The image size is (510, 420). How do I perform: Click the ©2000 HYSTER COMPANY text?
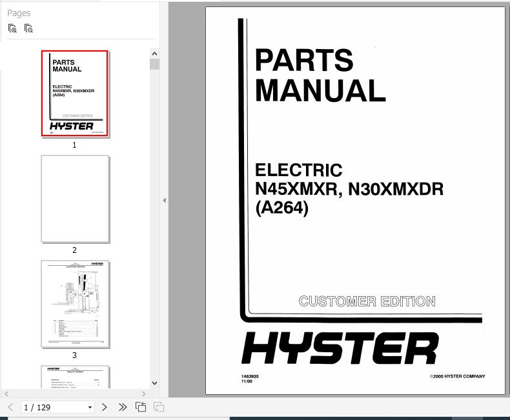(457, 376)
